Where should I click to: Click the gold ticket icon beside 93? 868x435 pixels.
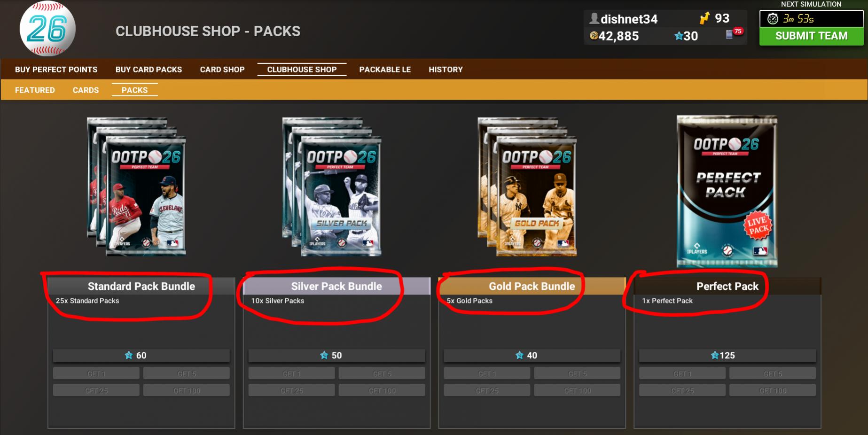[x=704, y=18]
